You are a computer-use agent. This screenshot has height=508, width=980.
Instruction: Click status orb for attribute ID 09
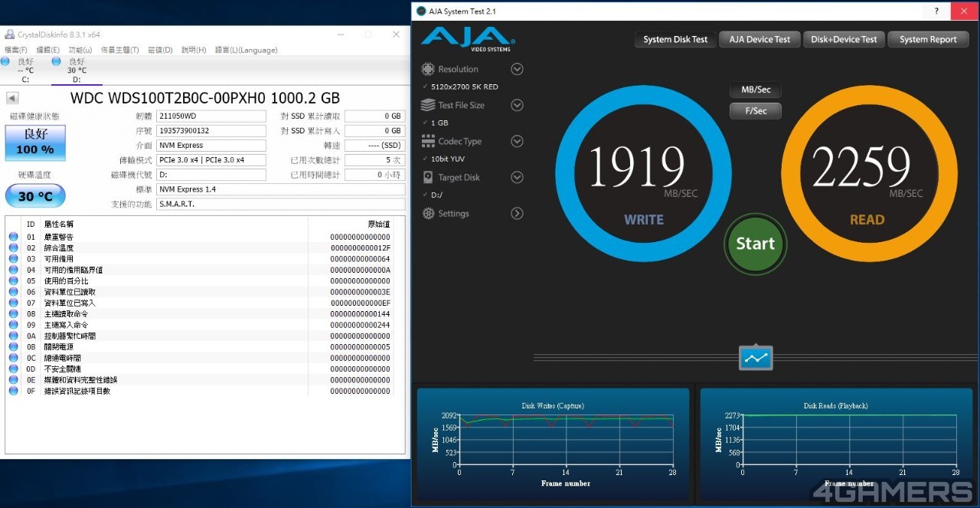click(x=13, y=325)
